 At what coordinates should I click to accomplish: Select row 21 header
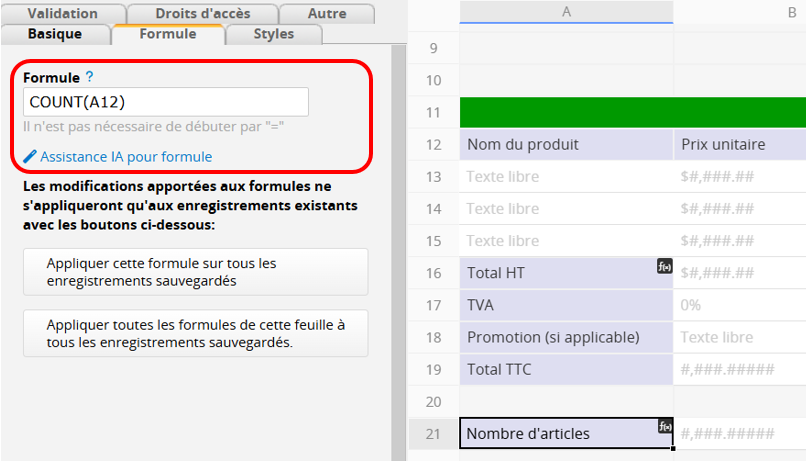[433, 434]
